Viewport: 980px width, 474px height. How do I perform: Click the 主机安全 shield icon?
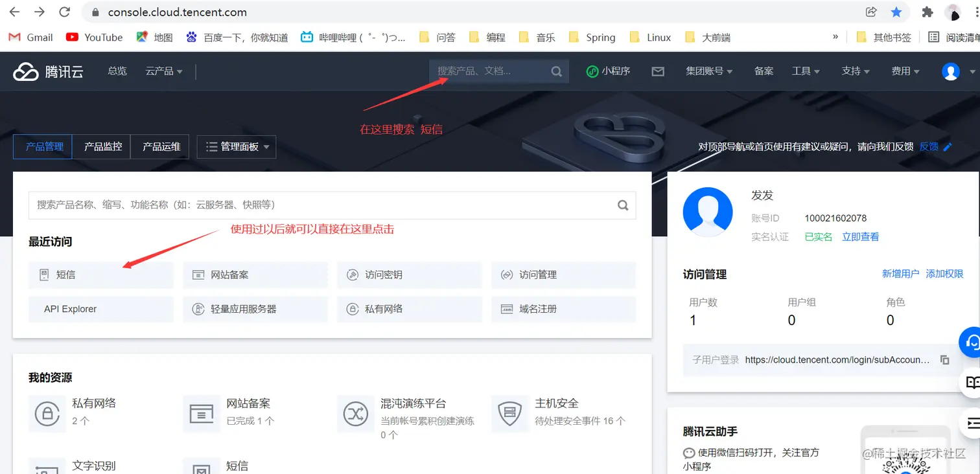point(510,413)
